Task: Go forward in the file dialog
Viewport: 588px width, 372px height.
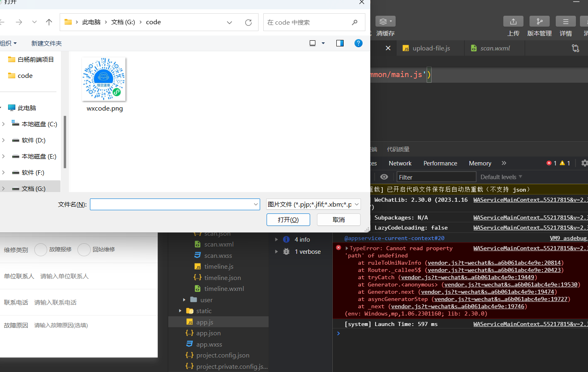Action: 19,22
